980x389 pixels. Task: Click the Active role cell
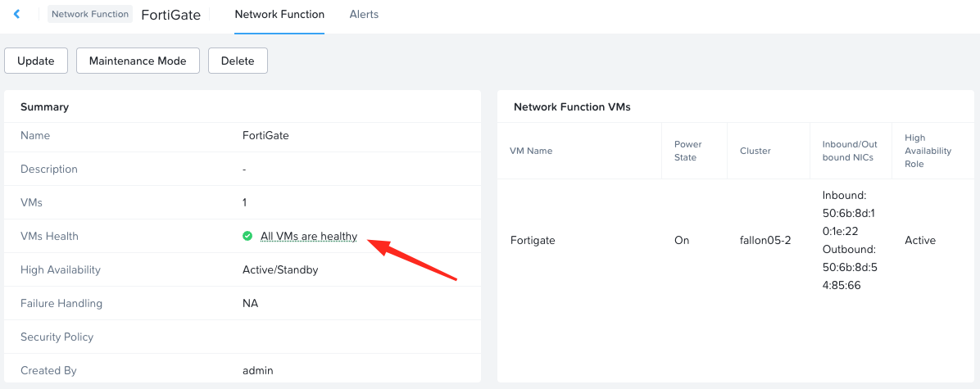tap(920, 241)
